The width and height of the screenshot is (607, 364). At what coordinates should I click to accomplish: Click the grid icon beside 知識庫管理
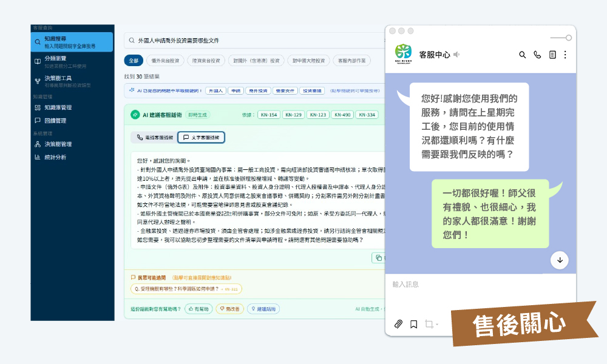click(x=38, y=107)
